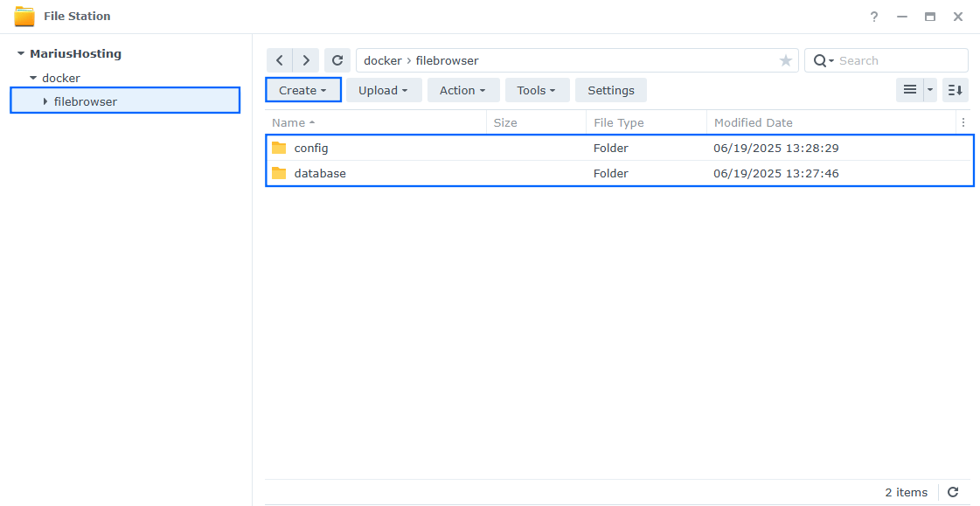
Task: Minimize the File Station window
Action: click(902, 17)
